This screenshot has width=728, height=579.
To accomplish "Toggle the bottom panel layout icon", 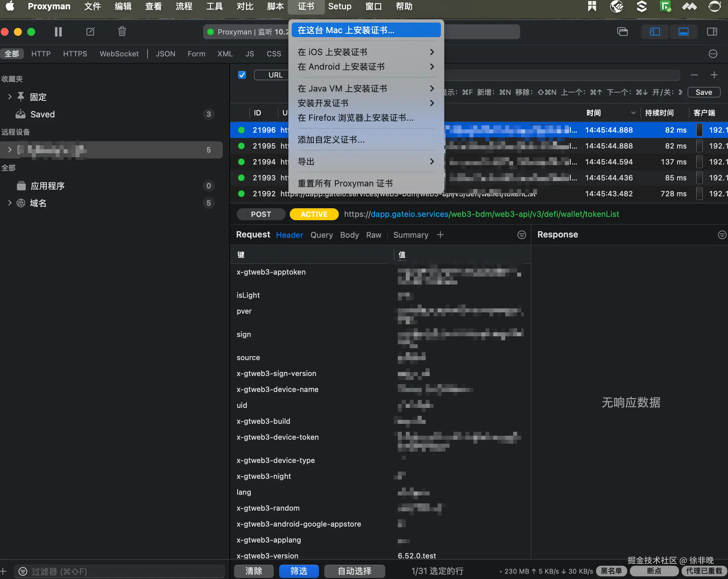I will (684, 32).
